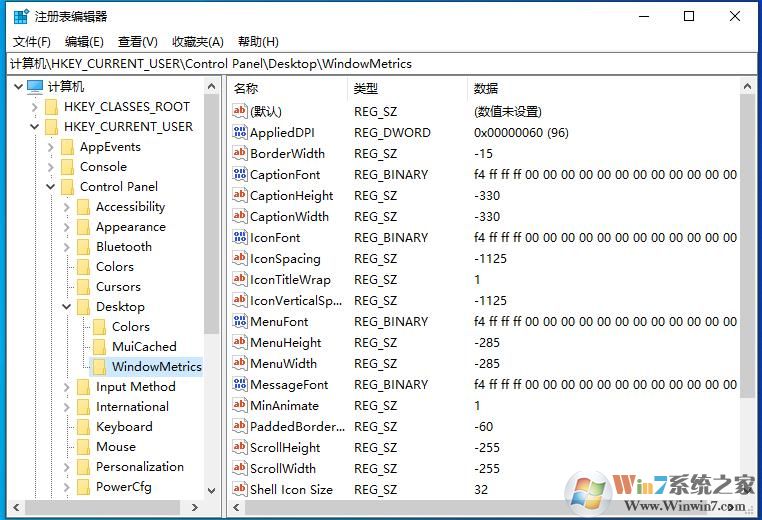This screenshot has height=520, width=762.
Task: Click the binary icon beside CaptionFont
Action: (x=240, y=174)
